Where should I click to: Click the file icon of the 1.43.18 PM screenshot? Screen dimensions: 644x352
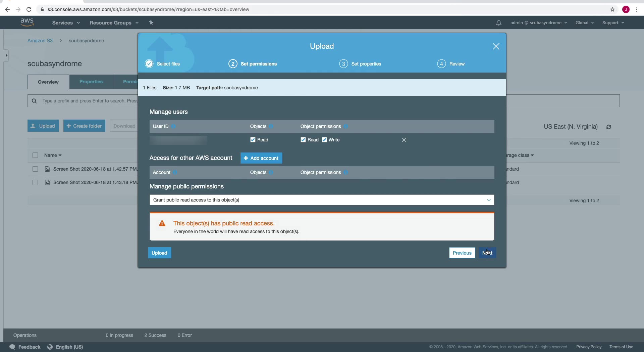47,182
